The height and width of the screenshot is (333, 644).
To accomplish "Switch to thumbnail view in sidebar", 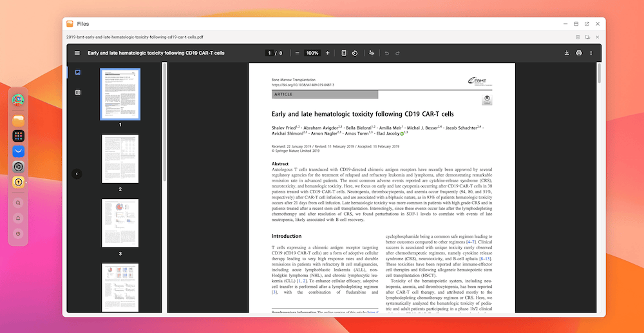I will (x=78, y=73).
